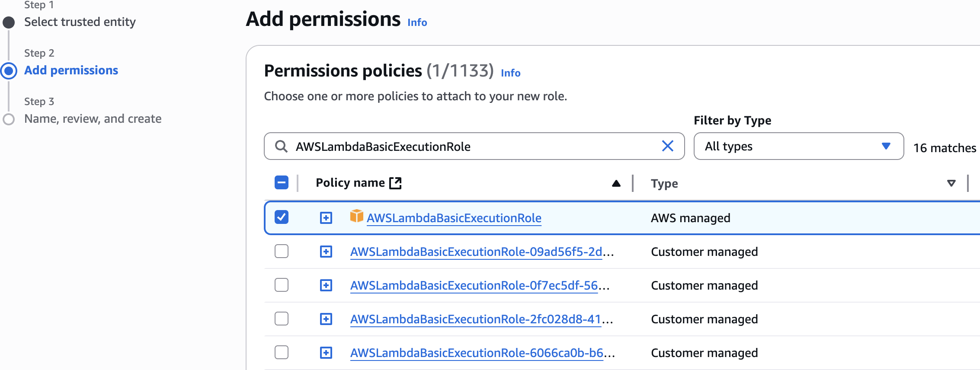Open the Filter by Type dropdown
This screenshot has height=370, width=980.
(798, 146)
